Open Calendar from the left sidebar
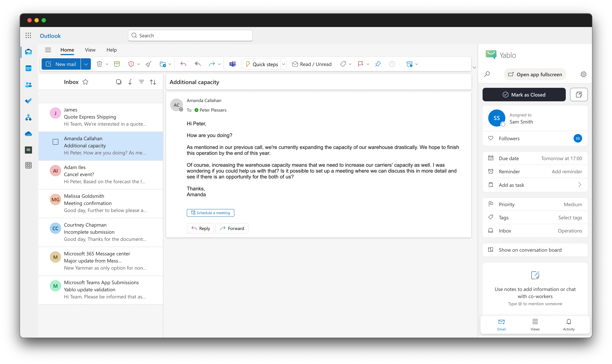612x364 pixels. (28, 68)
